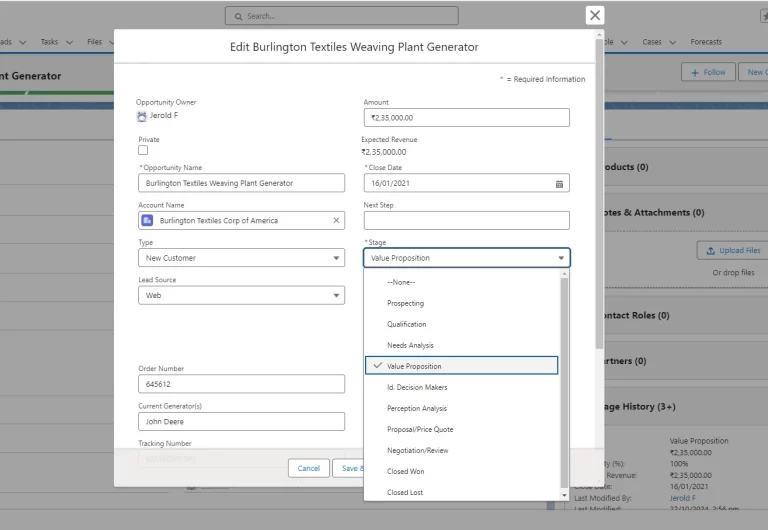
Task: Open the Jerold F Last Modified By link
Action: pyautogui.click(x=683, y=498)
